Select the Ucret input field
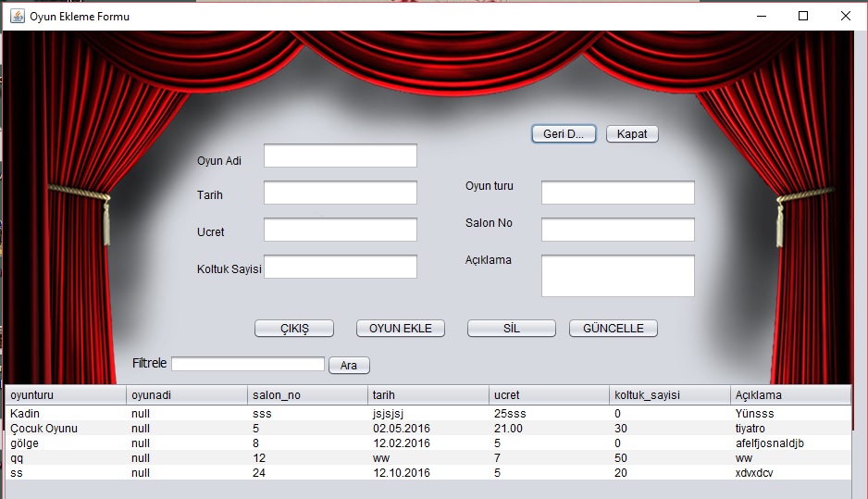Viewport: 868px width, 499px height. [x=340, y=230]
